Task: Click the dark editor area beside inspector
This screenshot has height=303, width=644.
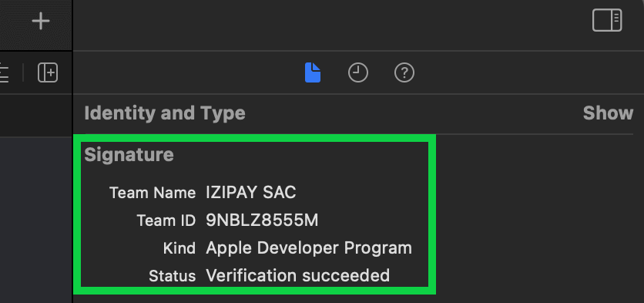Action: (x=35, y=218)
